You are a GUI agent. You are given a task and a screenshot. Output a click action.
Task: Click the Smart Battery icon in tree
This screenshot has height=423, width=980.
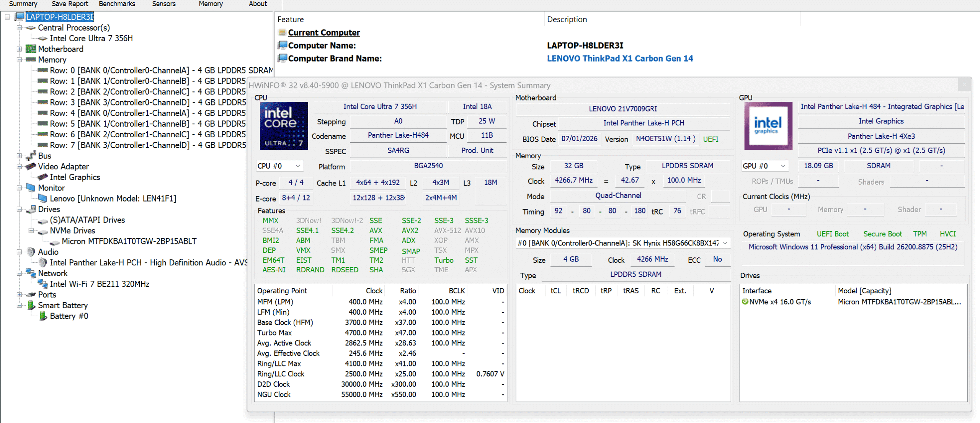pyautogui.click(x=31, y=305)
